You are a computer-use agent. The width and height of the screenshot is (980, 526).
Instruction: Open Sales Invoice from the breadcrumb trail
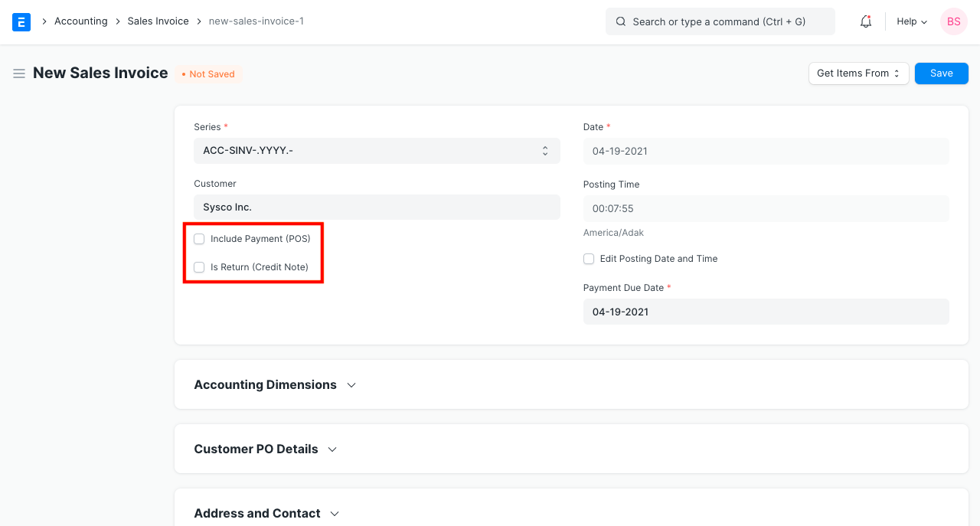[x=158, y=21]
